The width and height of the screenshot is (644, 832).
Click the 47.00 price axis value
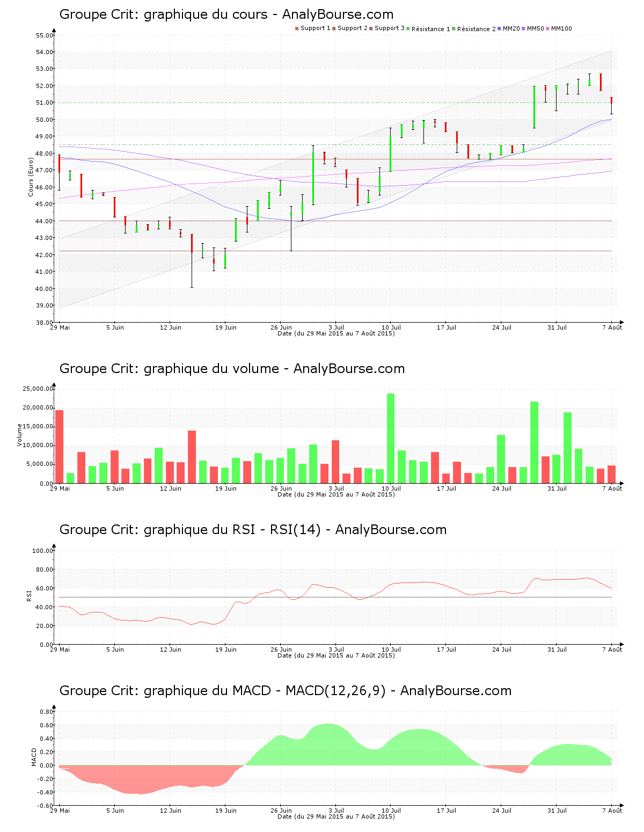pyautogui.click(x=44, y=170)
